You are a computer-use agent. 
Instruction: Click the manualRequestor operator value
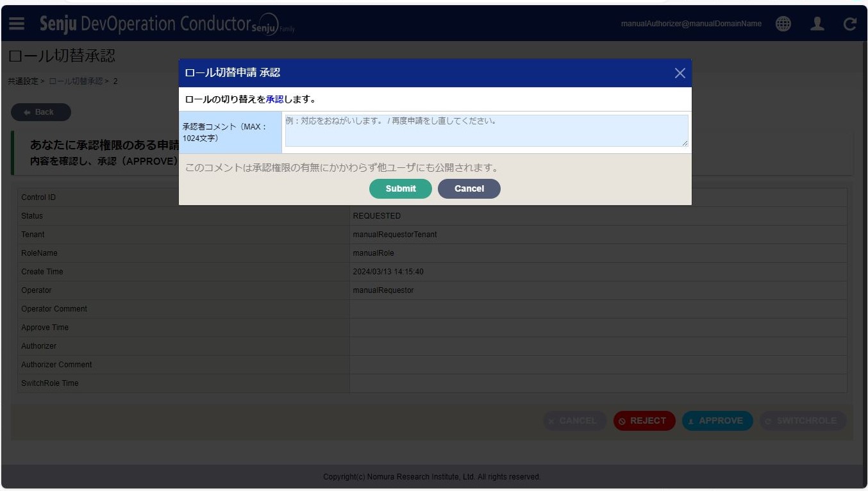pyautogui.click(x=383, y=290)
